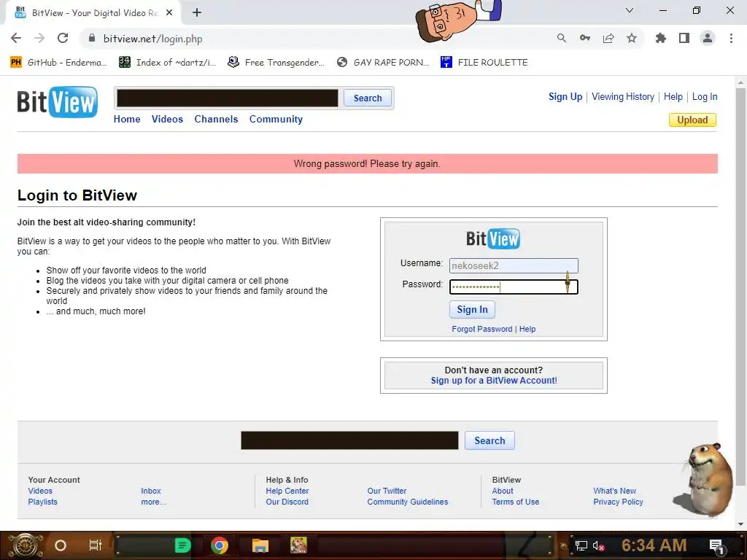Image resolution: width=747 pixels, height=560 pixels.
Task: Click the yellow Upload button
Action: (692, 120)
